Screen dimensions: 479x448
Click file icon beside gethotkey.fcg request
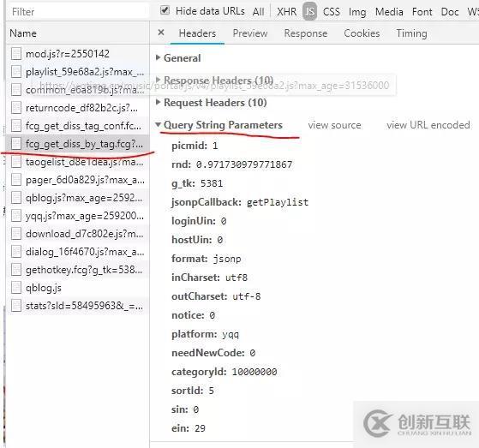pos(16,269)
